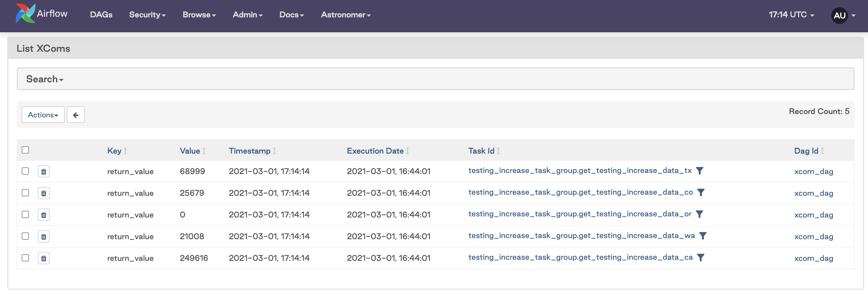Open the Actions dropdown

(43, 115)
